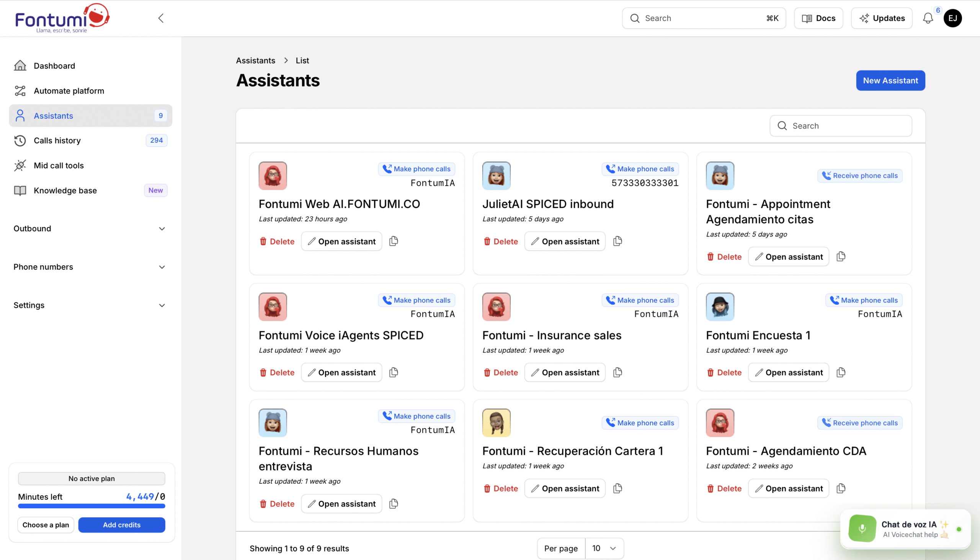Duplicate the Fontumi - Agendamiento CDA assistant
The height and width of the screenshot is (560, 980).
[841, 488]
